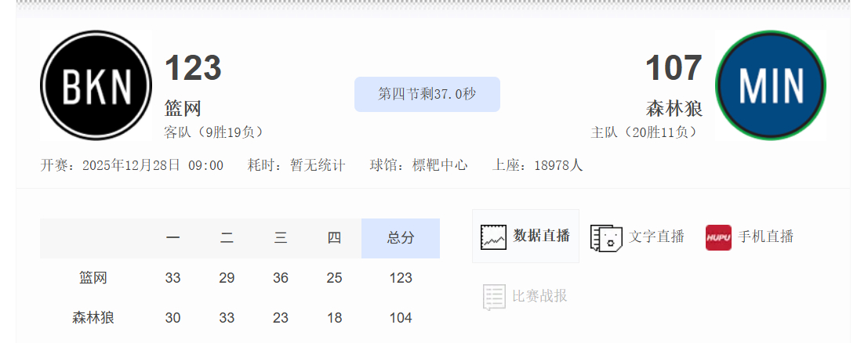Open 手机直播 text link
The width and height of the screenshot is (868, 343).
[765, 236]
